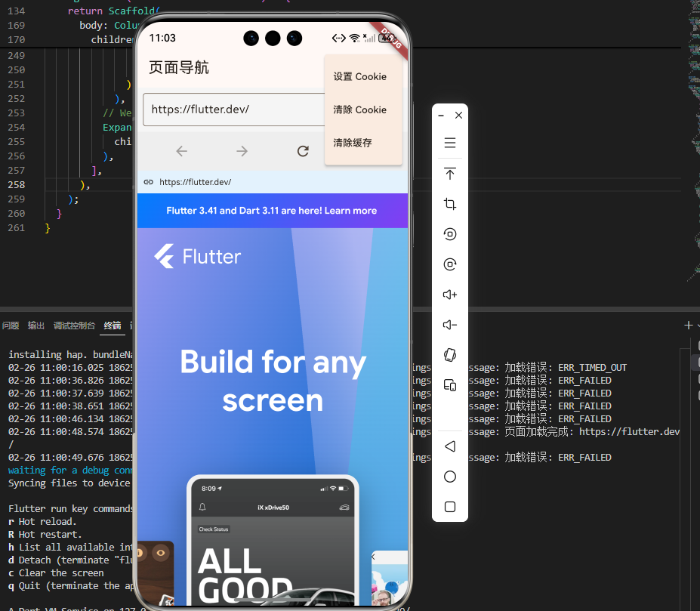The image size is (700, 611).
Task: Click the 'Syncing files to device' terminal line
Action: pos(69,483)
